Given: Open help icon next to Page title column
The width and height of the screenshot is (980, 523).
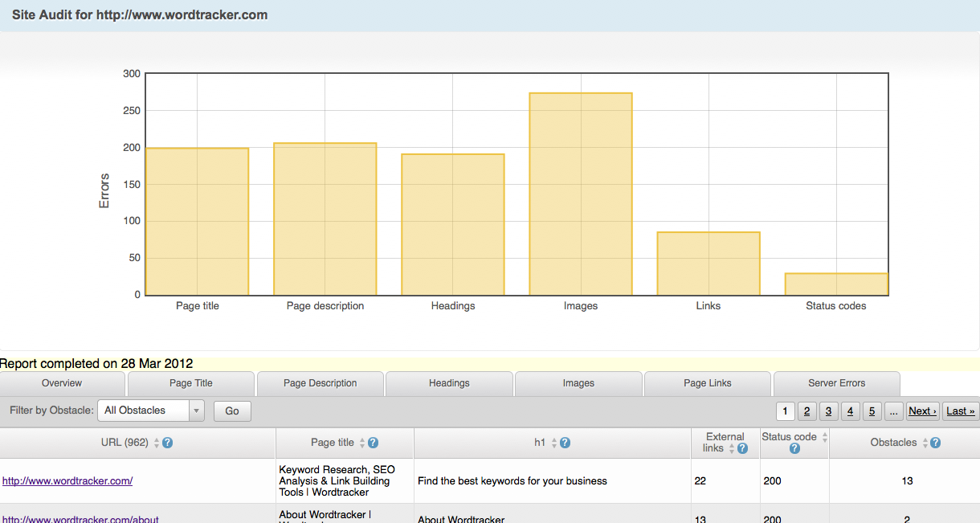Looking at the screenshot, I should coord(373,443).
